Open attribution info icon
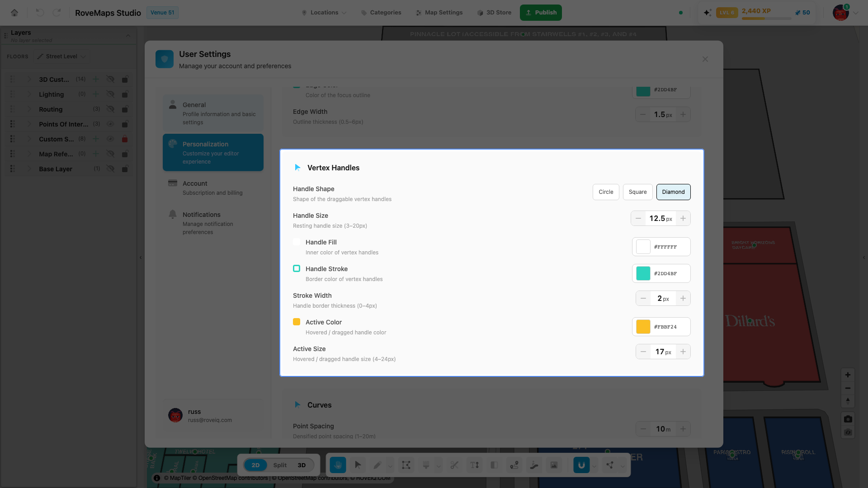The height and width of the screenshot is (488, 868). (157, 478)
